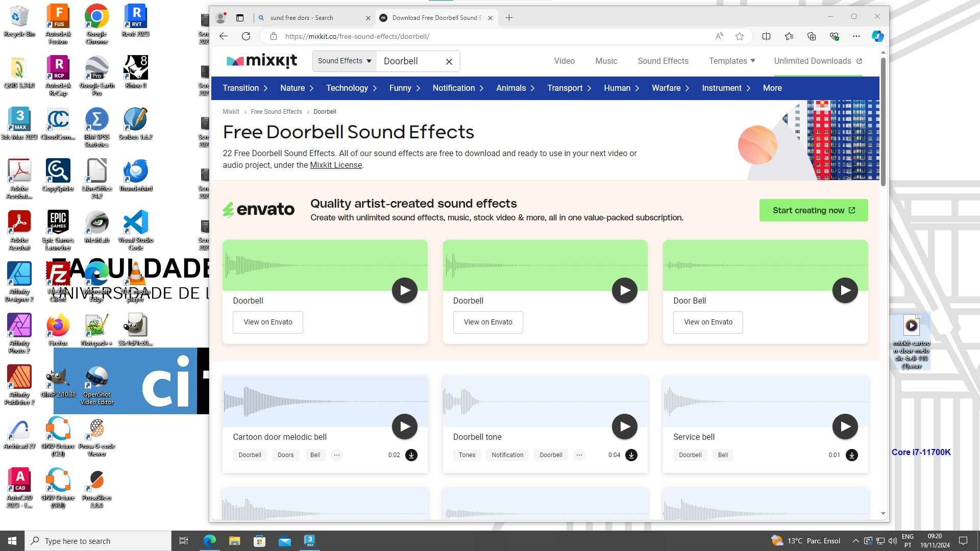Download the Doorbell tone sound
Screen dimensions: 980x551
coord(631,455)
